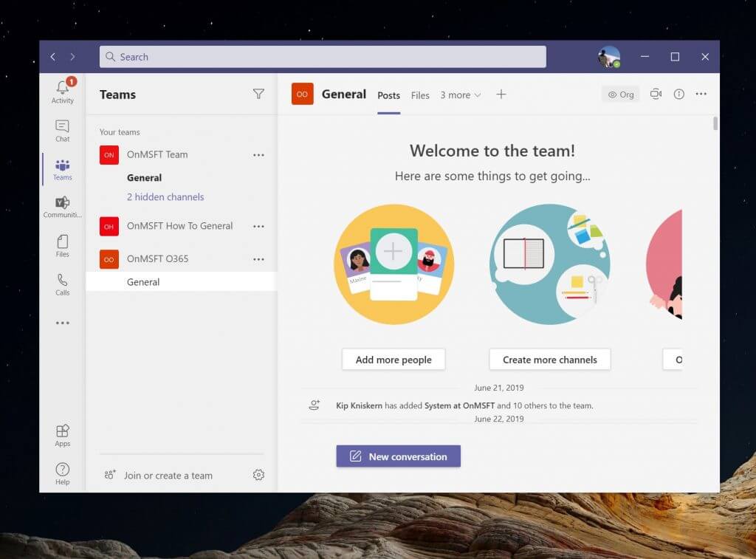Click the Org visibility button

click(620, 94)
